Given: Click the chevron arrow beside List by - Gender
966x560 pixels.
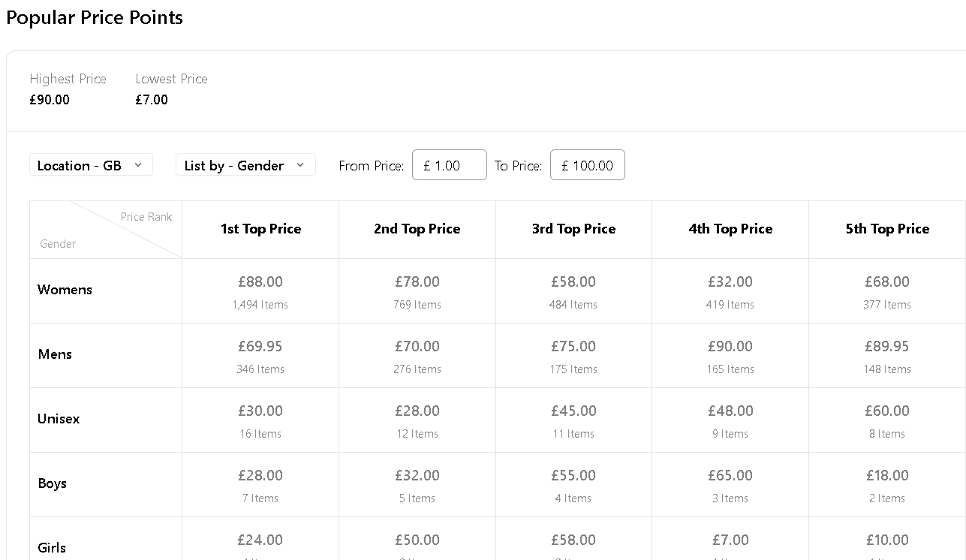Looking at the screenshot, I should click(300, 165).
